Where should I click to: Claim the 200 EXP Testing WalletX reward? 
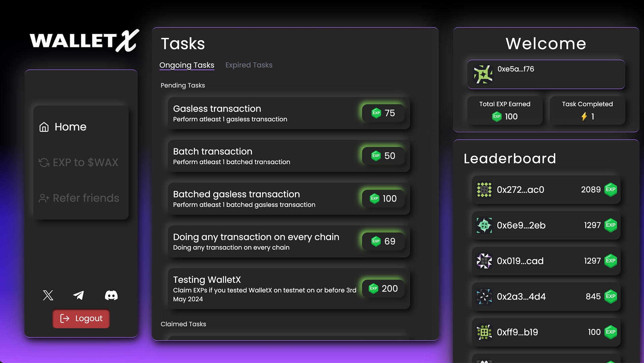pos(383,288)
